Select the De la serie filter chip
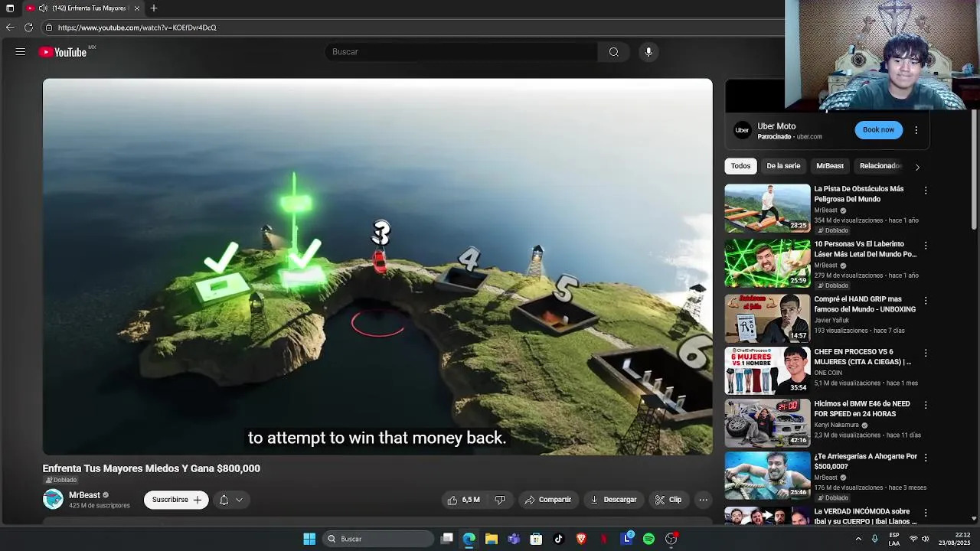Image resolution: width=980 pixels, height=551 pixels. pyautogui.click(x=783, y=166)
